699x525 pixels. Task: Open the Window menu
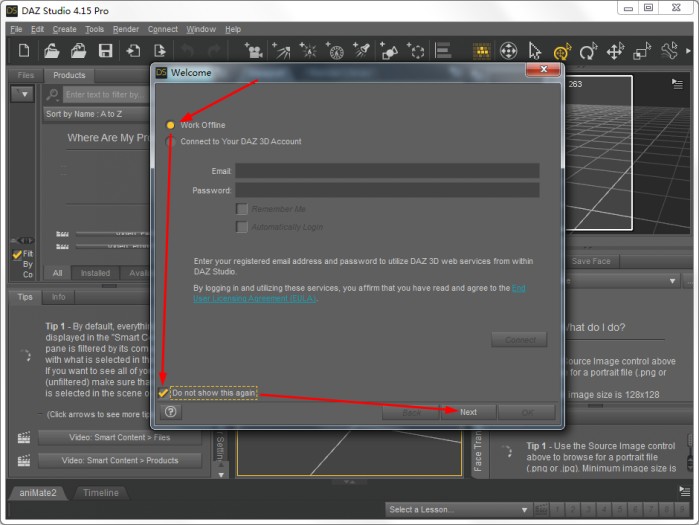click(201, 29)
